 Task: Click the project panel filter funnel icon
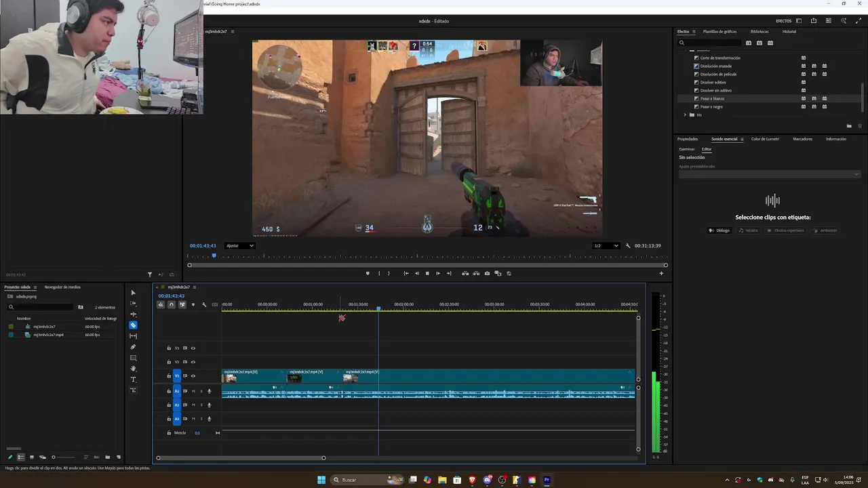coord(150,274)
